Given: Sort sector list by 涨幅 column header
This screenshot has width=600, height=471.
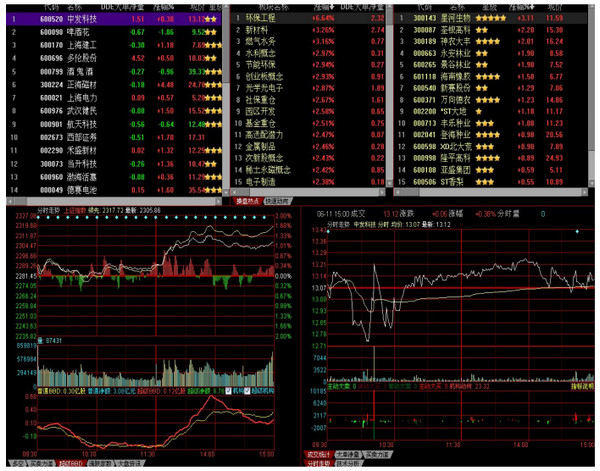Looking at the screenshot, I should (x=324, y=8).
